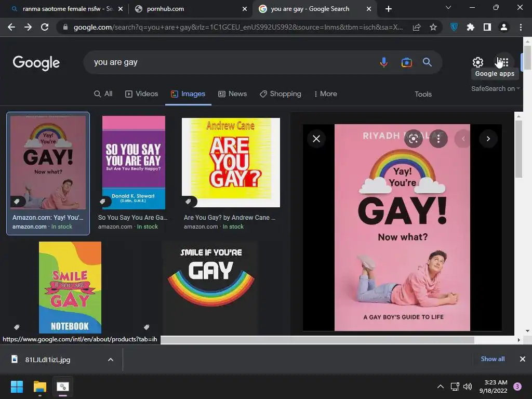The width and height of the screenshot is (532, 399).
Task: Click the horizontal page scrollbar
Action: click(317, 340)
